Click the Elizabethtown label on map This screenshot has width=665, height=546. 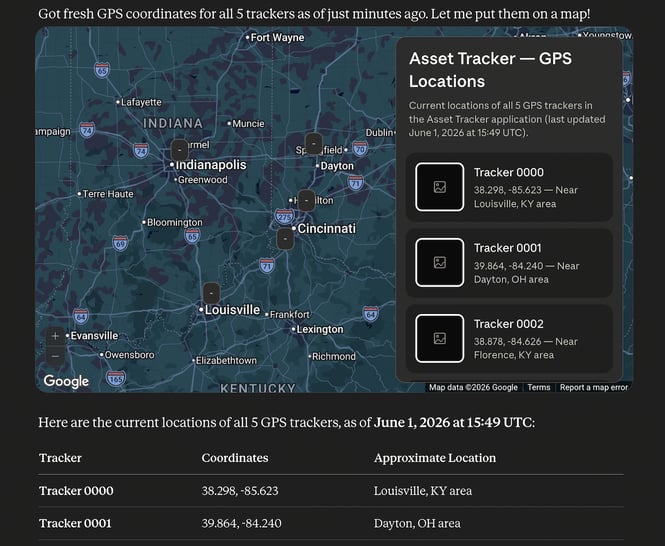point(226,361)
